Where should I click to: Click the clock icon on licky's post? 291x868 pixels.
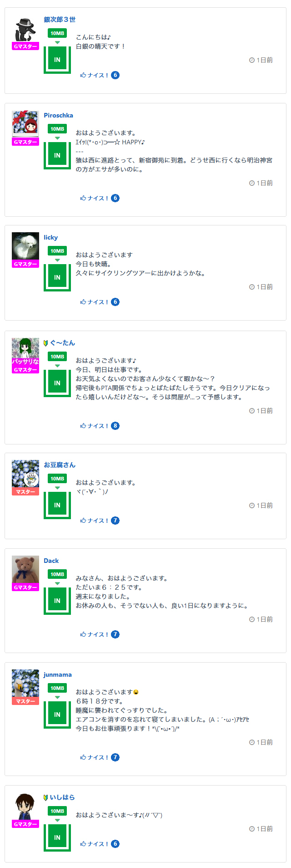coord(252,287)
